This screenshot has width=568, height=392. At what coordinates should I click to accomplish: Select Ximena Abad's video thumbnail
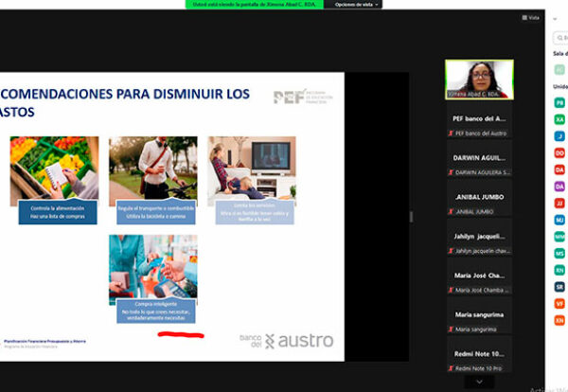tap(479, 80)
